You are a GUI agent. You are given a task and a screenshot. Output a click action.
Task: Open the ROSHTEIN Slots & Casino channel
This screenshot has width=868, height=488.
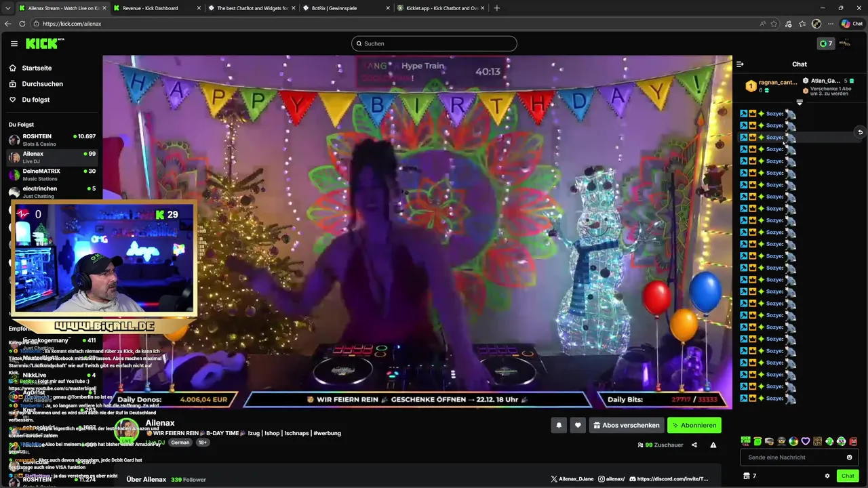(52, 140)
